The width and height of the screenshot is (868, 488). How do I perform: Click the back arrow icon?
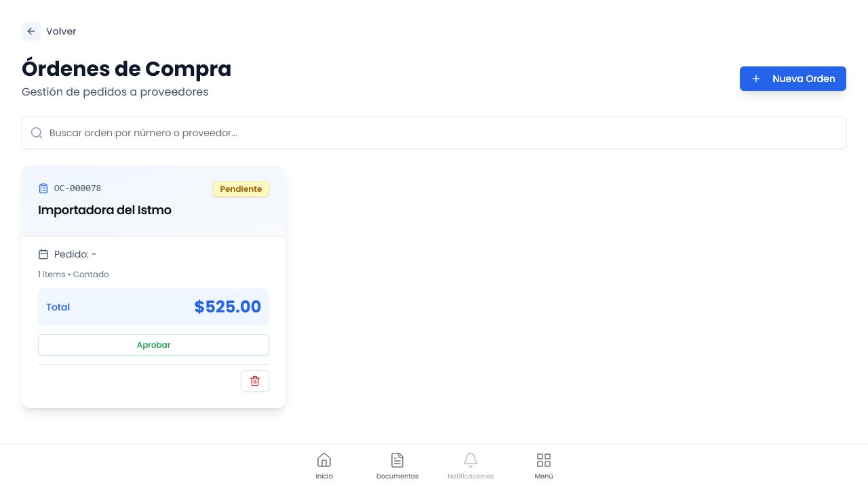(31, 31)
